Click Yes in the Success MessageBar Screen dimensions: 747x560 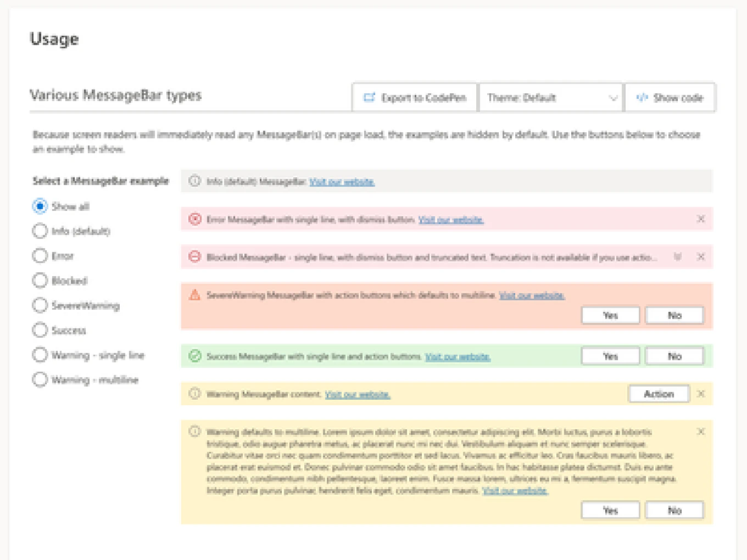click(x=610, y=356)
